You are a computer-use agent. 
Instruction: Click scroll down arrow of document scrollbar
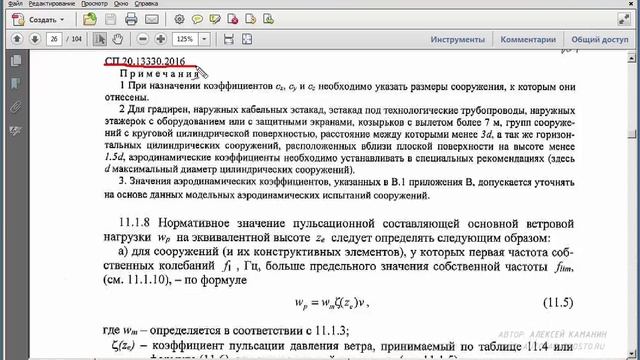(x=631, y=353)
